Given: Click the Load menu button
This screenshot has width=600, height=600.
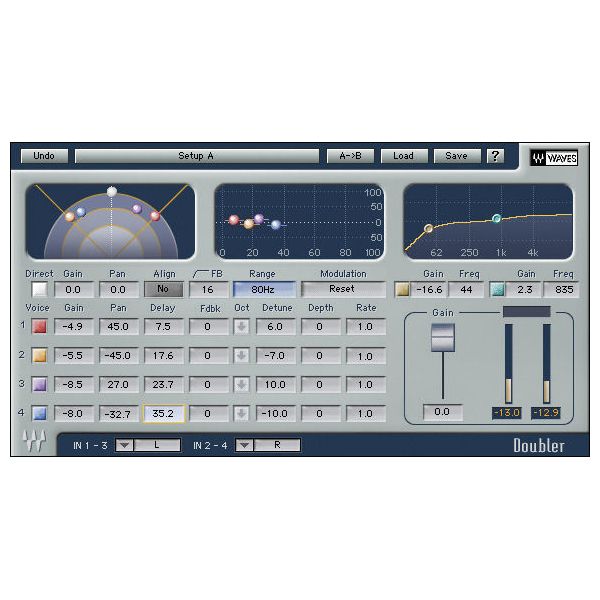Looking at the screenshot, I should pos(403,156).
